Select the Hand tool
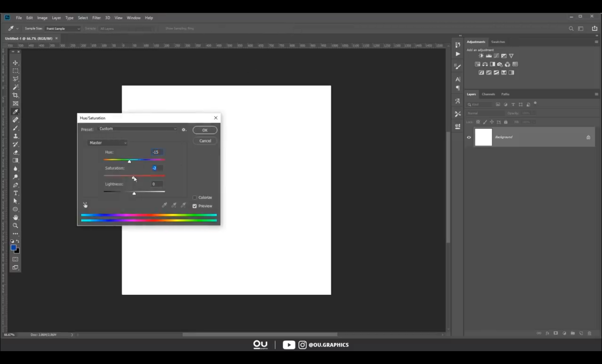The image size is (602, 364). [x=15, y=218]
